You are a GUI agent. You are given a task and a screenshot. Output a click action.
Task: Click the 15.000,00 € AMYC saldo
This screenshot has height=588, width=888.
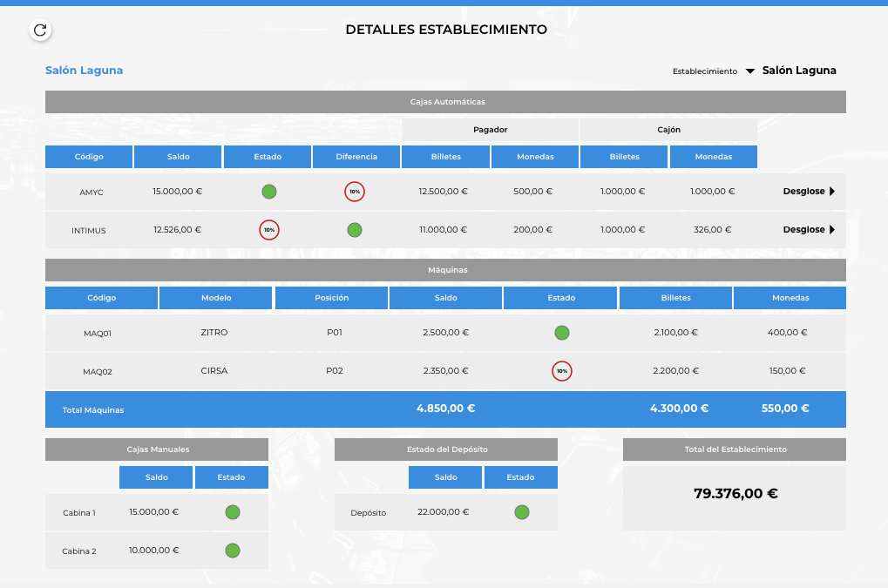click(177, 192)
